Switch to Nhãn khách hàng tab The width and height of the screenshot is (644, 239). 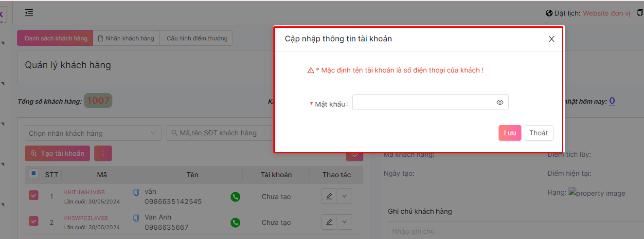pyautogui.click(x=126, y=38)
